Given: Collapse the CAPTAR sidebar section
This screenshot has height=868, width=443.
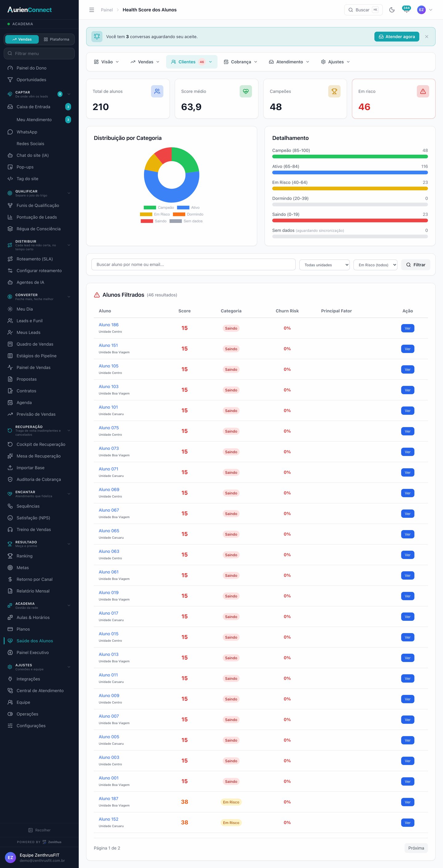Looking at the screenshot, I should [x=69, y=94].
